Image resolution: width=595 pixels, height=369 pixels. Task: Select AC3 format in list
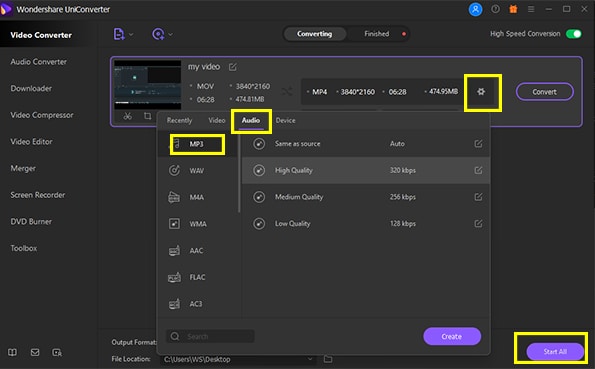[197, 304]
